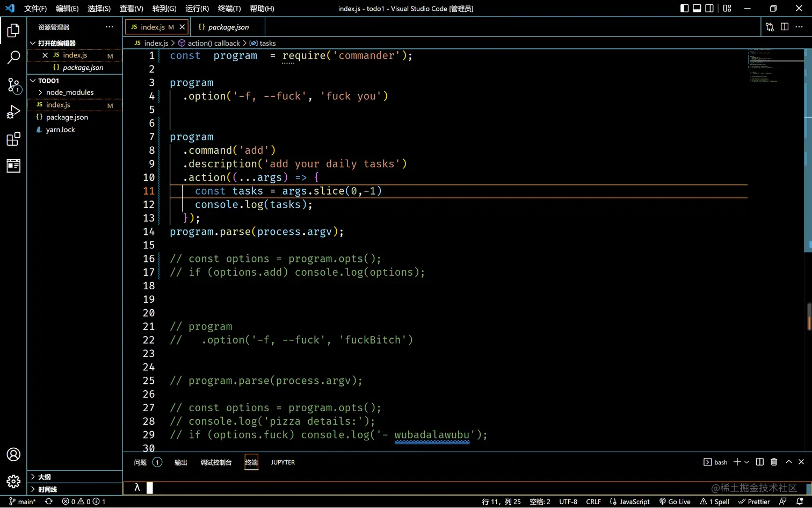This screenshot has width=812, height=508.
Task: Toggle the bottom panel layout button
Action: click(697, 8)
